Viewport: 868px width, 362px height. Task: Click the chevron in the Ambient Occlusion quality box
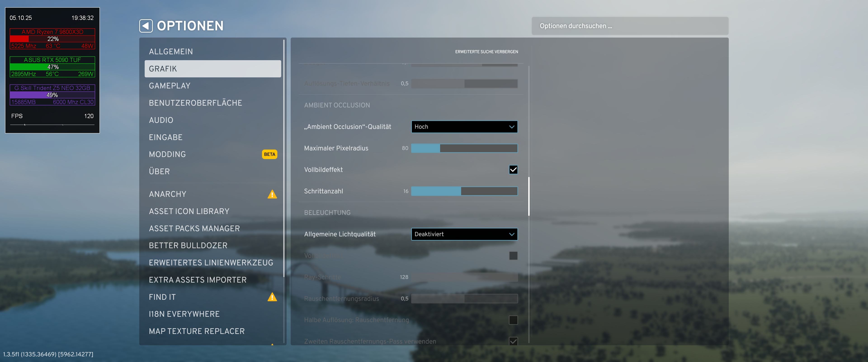click(512, 127)
